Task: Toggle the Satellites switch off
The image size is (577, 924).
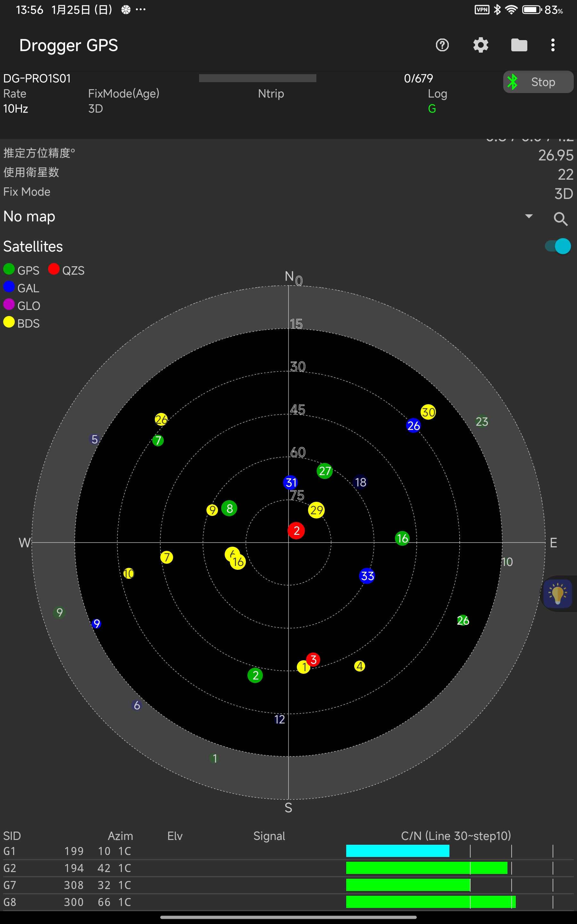Action: 557,246
